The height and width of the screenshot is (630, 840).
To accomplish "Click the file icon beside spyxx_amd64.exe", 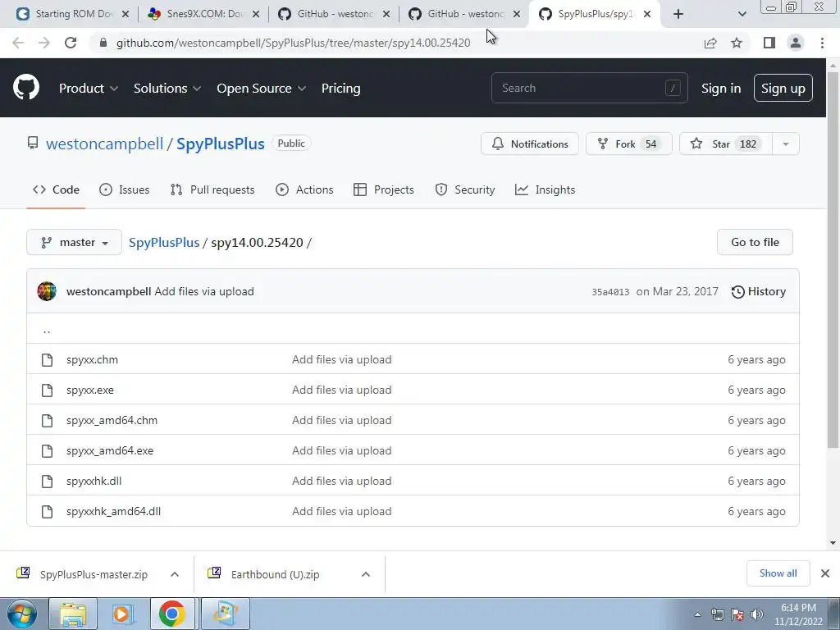I will [x=47, y=450].
